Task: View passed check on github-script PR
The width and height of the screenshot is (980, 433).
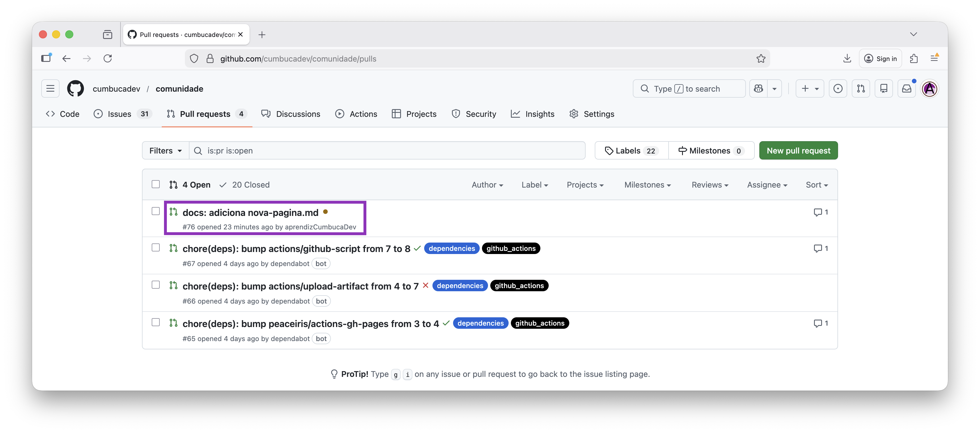Action: (417, 248)
